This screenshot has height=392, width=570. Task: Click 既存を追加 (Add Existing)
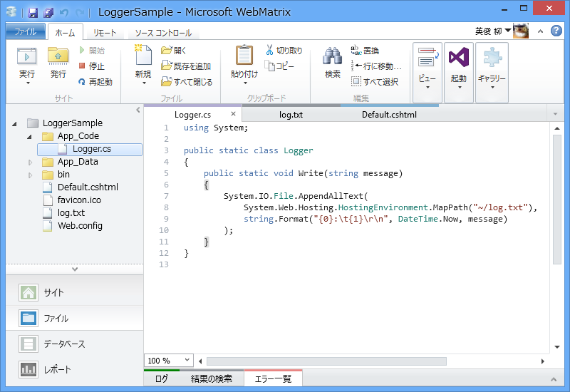(186, 66)
